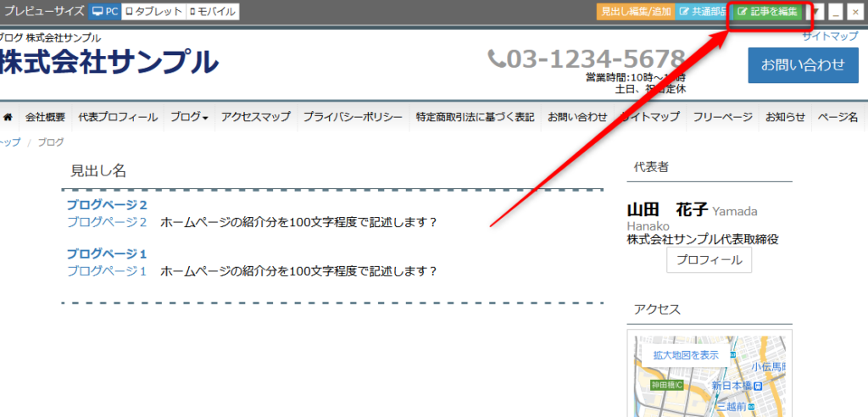Click the 見出し編集/追加 orange button

pyautogui.click(x=634, y=12)
